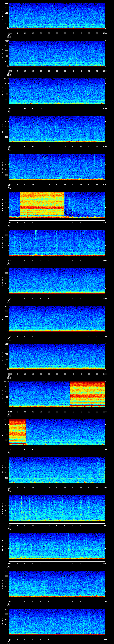Image resolution: width=114 pixels, height=644 pixels.
Task: Open the 9:14:00 spectrogram panel
Action: click(x=57, y=16)
